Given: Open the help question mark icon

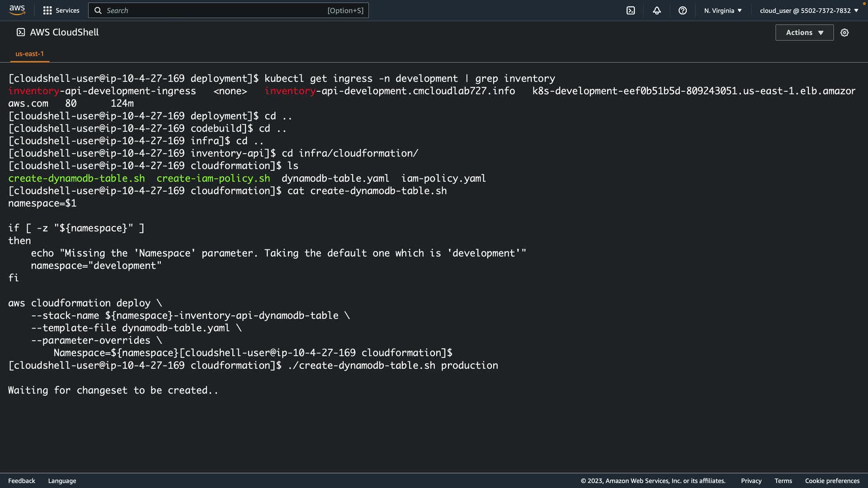Looking at the screenshot, I should click(x=683, y=10).
